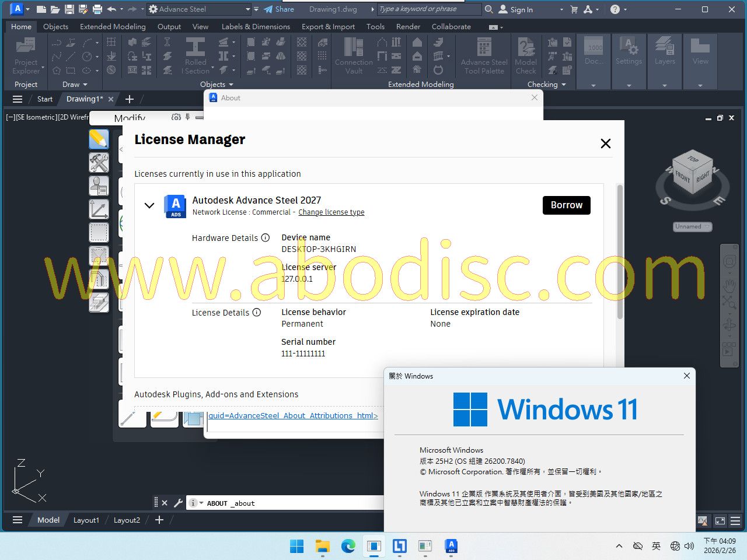Image resolution: width=747 pixels, height=560 pixels.
Task: Click Hardware Details info icon
Action: (266, 238)
